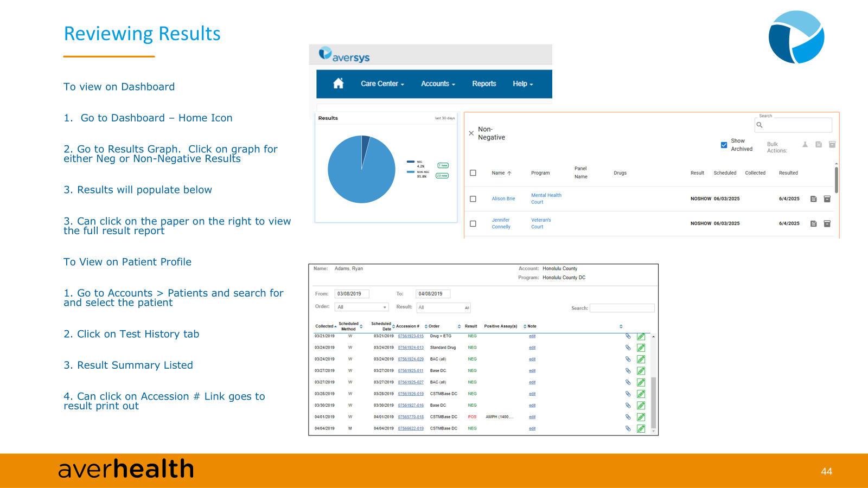Viewport: 868px width, 488px height.
Task: Click the '1 new' badge beside NEG legend
Action: tap(443, 165)
